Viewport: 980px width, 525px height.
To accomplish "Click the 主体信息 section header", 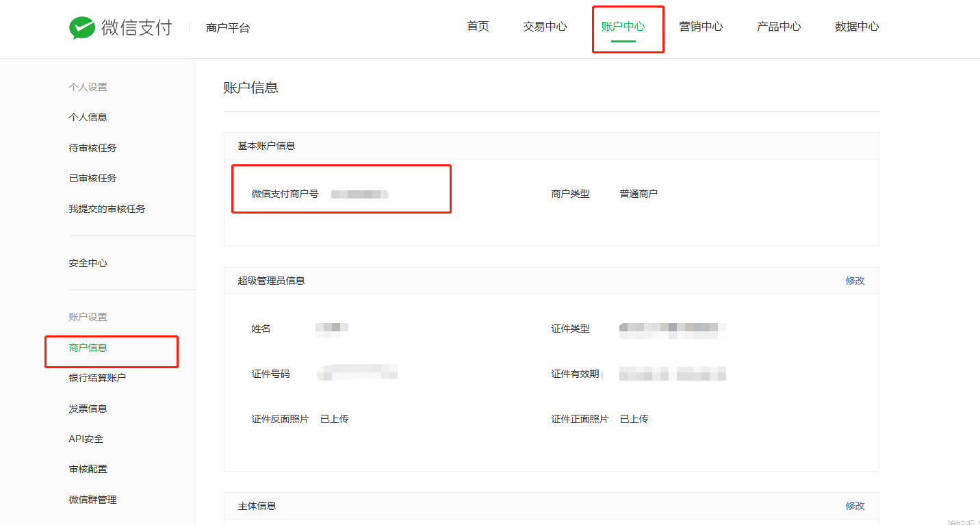I will tap(257, 506).
